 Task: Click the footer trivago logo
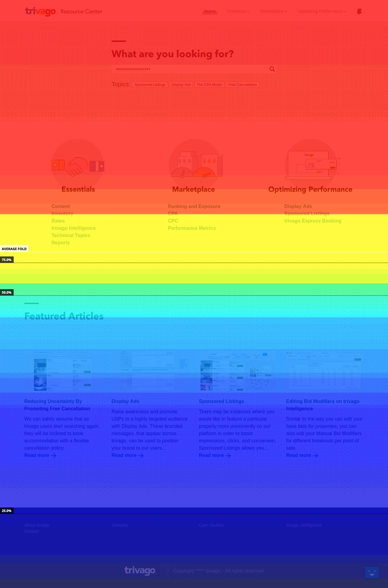click(x=140, y=571)
